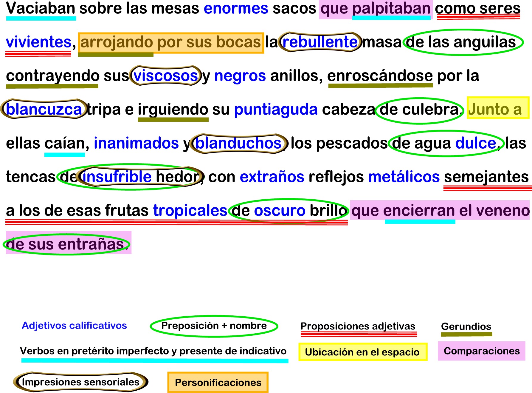
Task: Select the word 'mesas' in the first line
Action: [x=175, y=8]
